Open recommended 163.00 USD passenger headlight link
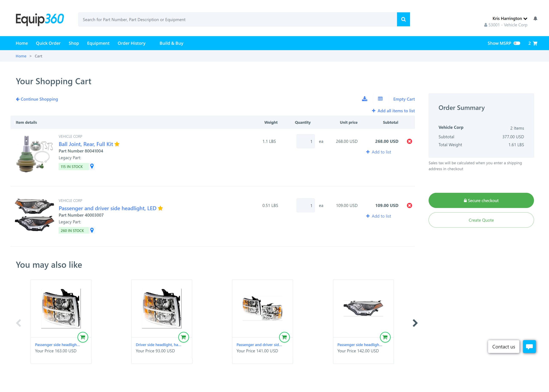Viewport: 549px width, 392px height. (x=57, y=345)
